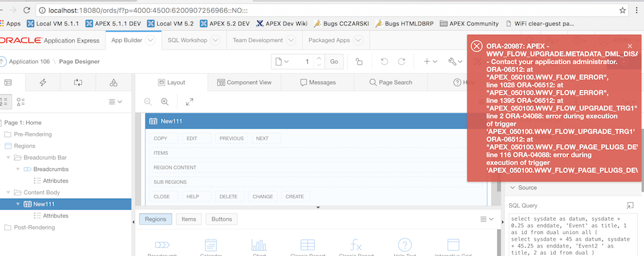The height and width of the screenshot is (256, 644).
Task: Expand the Team Development menu chevron
Action: [x=291, y=41]
